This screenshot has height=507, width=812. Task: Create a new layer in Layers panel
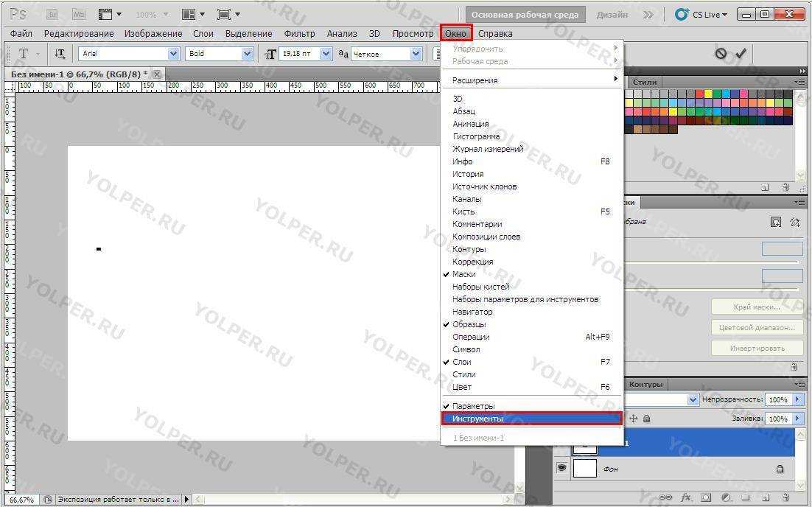(766, 497)
